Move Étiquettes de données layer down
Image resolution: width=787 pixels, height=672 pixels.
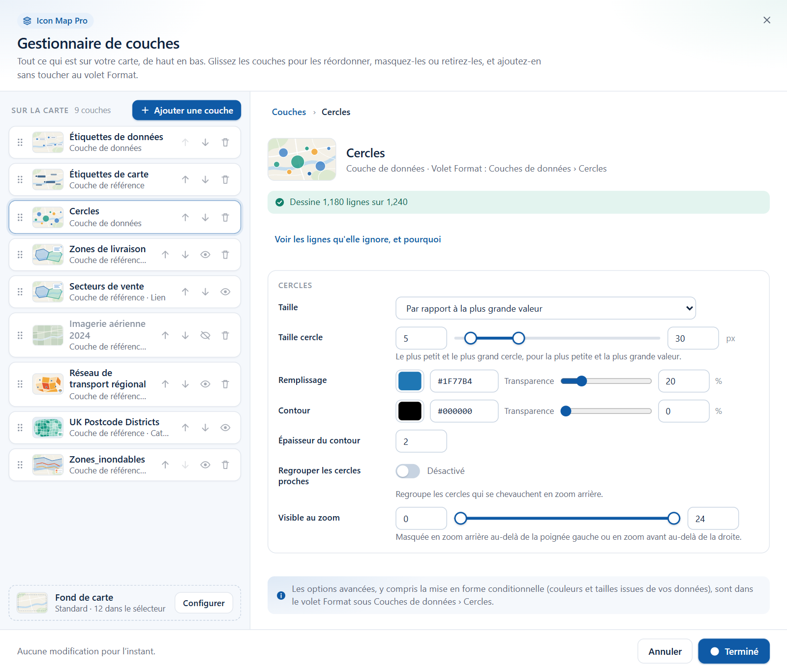205,143
